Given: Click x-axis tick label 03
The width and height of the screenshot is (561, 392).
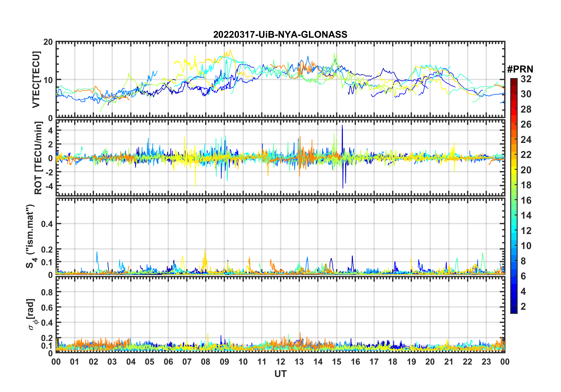Looking at the screenshot, I should click(x=112, y=362).
